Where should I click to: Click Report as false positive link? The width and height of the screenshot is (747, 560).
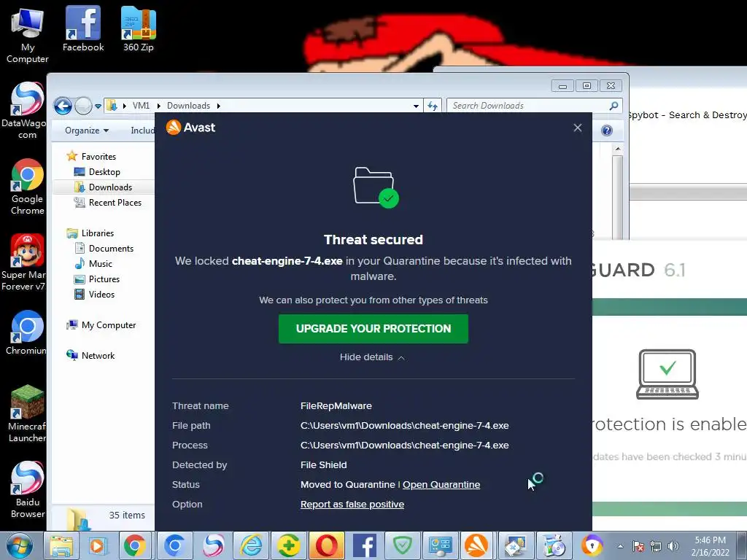pos(352,505)
